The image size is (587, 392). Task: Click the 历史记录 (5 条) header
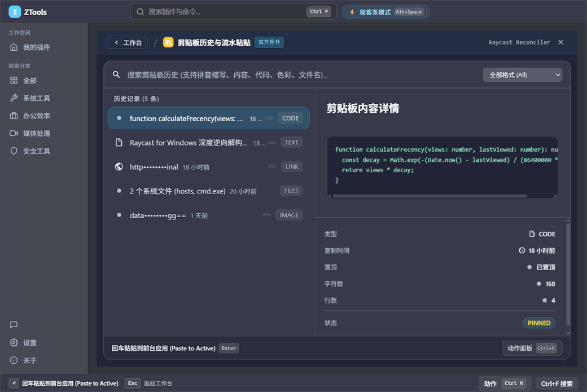click(136, 99)
